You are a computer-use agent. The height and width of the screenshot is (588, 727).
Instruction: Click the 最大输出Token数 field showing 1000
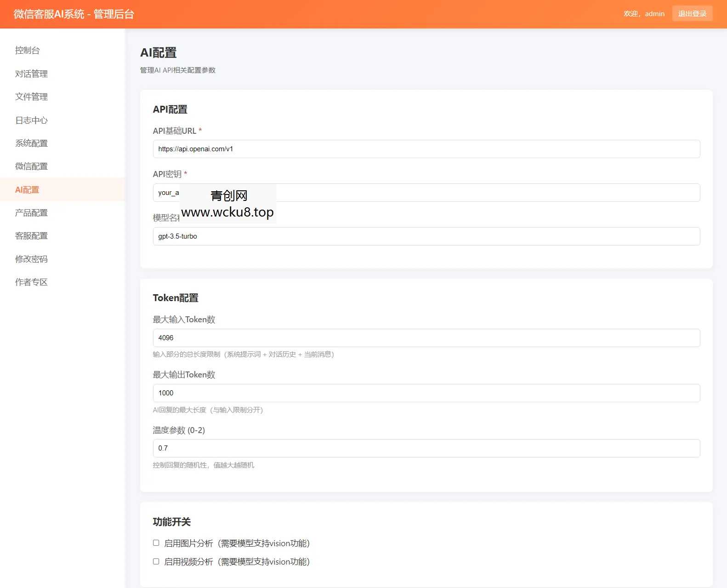426,393
